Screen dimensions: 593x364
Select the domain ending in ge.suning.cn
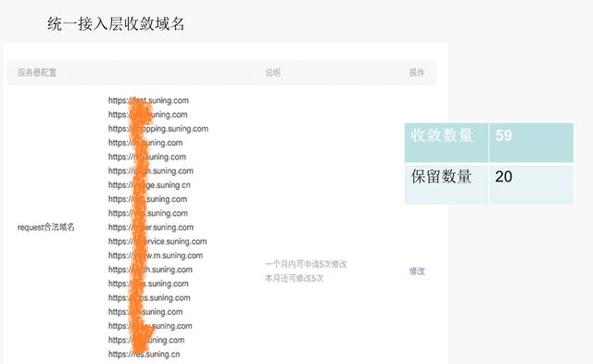pyautogui.click(x=149, y=185)
